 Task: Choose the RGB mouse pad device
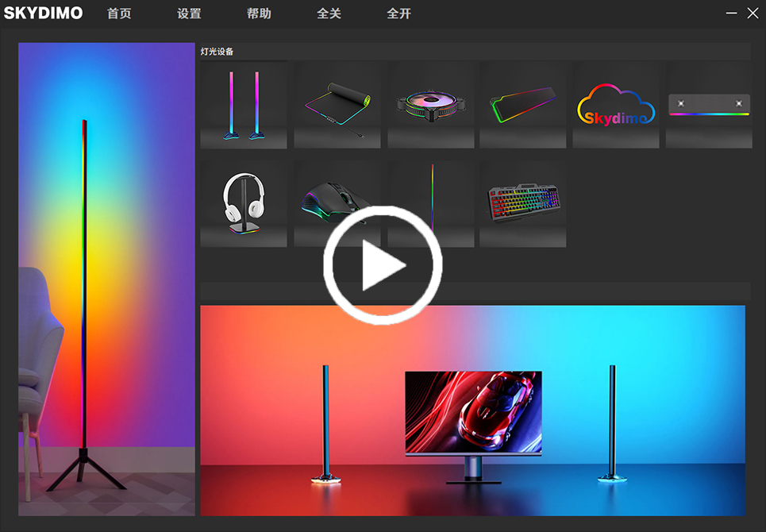[x=337, y=105]
